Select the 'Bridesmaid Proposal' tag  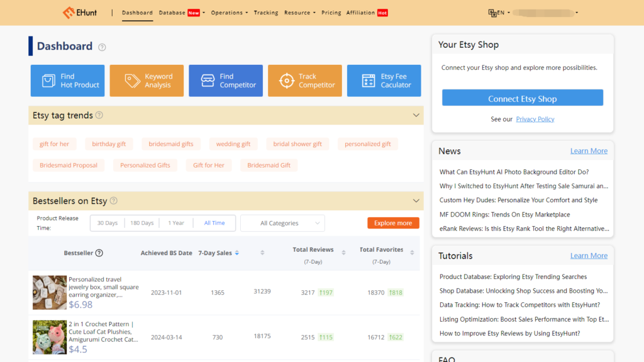point(69,166)
